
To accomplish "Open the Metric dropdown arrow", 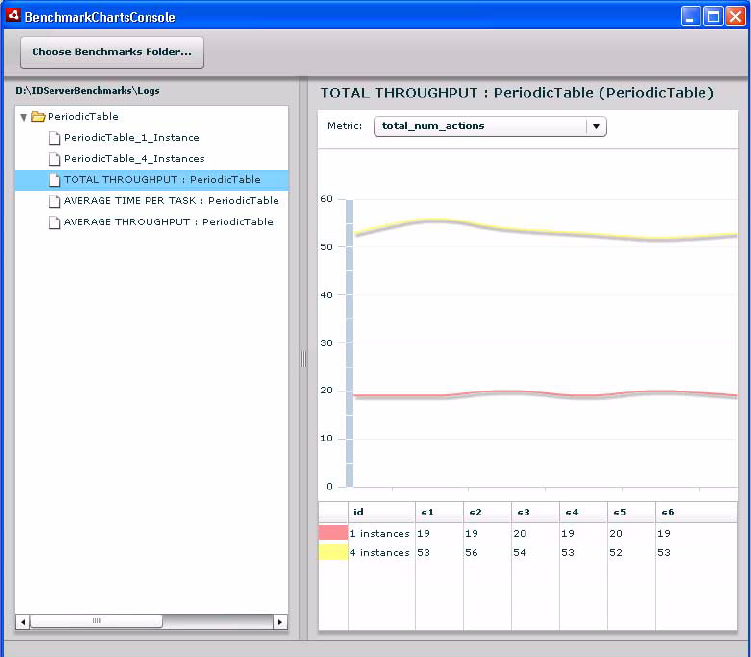I will click(x=596, y=127).
